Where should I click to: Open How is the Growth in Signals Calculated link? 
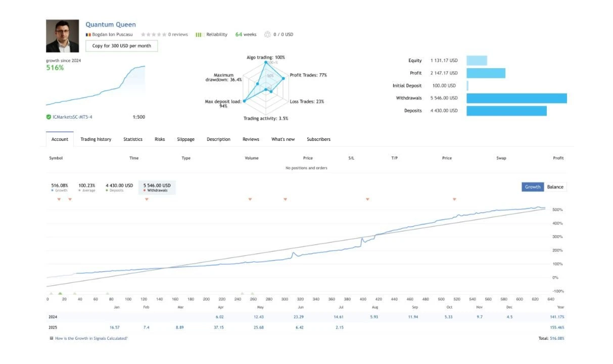[91, 338]
